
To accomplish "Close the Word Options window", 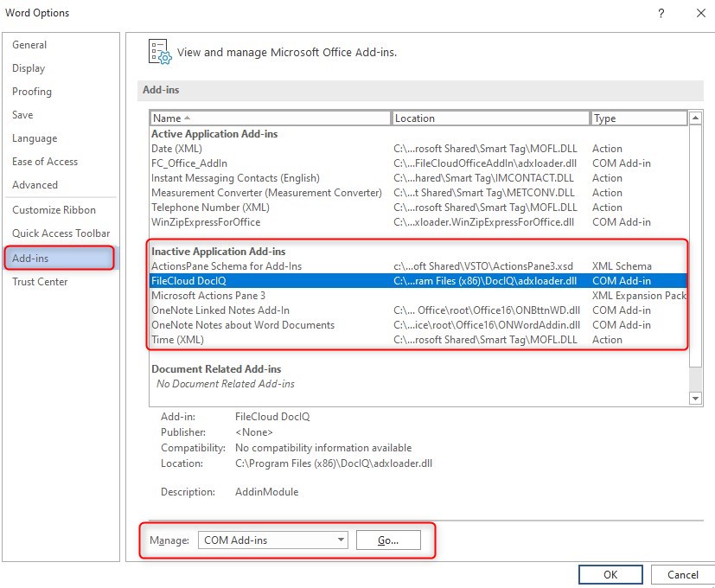I will [700, 13].
